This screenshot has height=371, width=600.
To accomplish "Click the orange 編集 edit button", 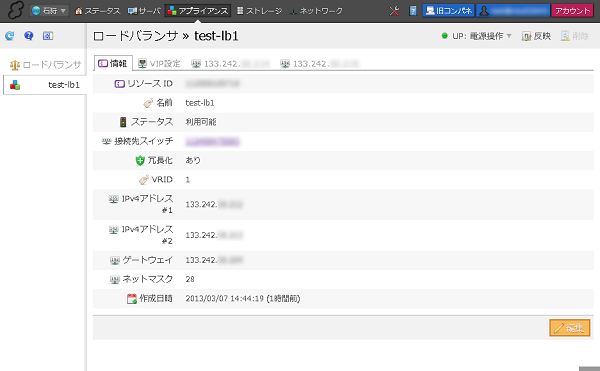I will pos(569,328).
